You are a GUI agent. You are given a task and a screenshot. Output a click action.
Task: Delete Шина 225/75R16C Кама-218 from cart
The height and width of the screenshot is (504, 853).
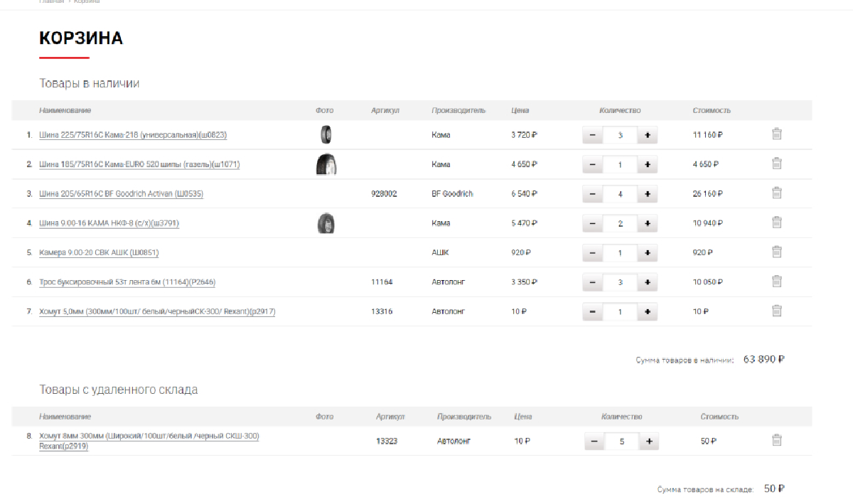(x=777, y=134)
